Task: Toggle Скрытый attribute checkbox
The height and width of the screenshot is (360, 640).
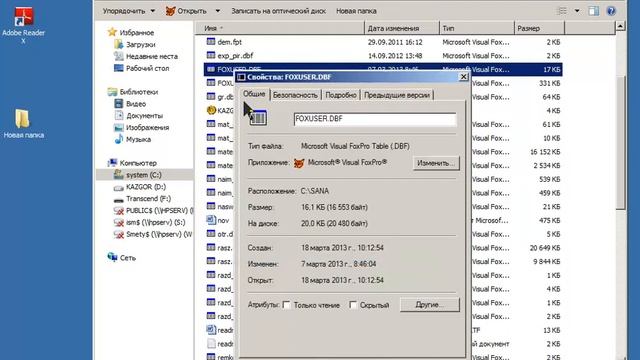Action: (353, 305)
